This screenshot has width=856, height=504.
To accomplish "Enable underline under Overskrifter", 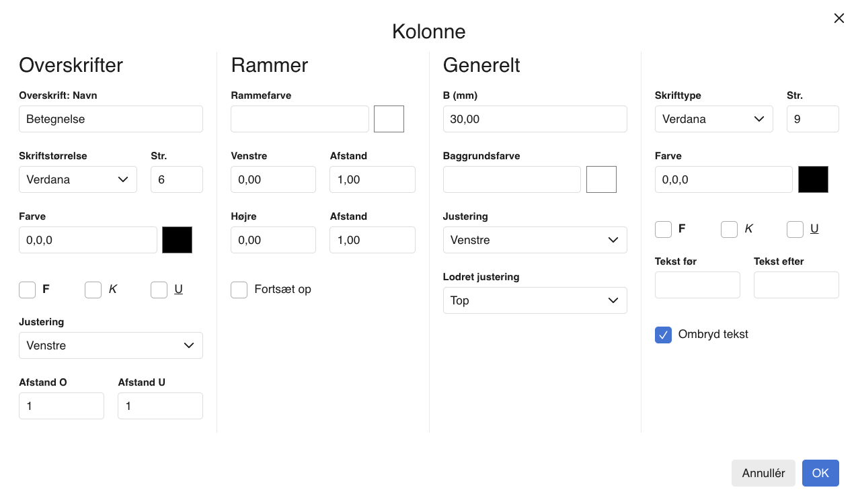I will 159,290.
